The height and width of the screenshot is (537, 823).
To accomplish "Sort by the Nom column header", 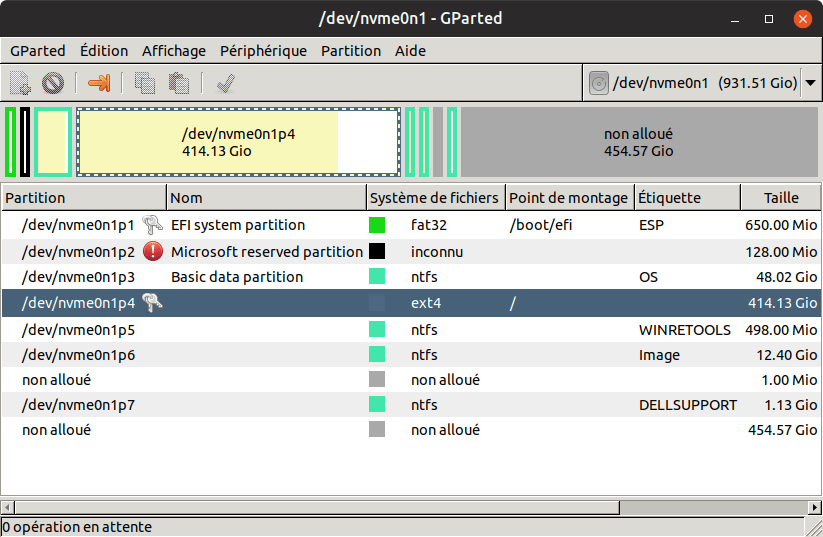I will click(266, 198).
